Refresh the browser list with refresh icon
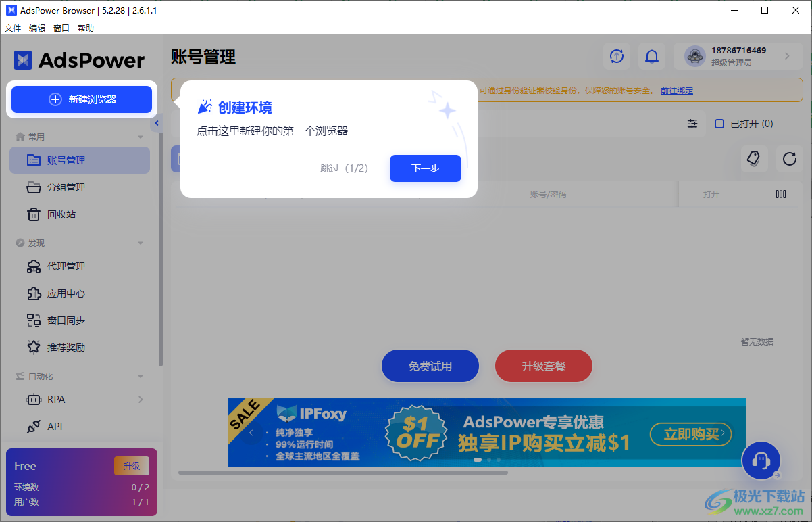The image size is (812, 522). 789,158
